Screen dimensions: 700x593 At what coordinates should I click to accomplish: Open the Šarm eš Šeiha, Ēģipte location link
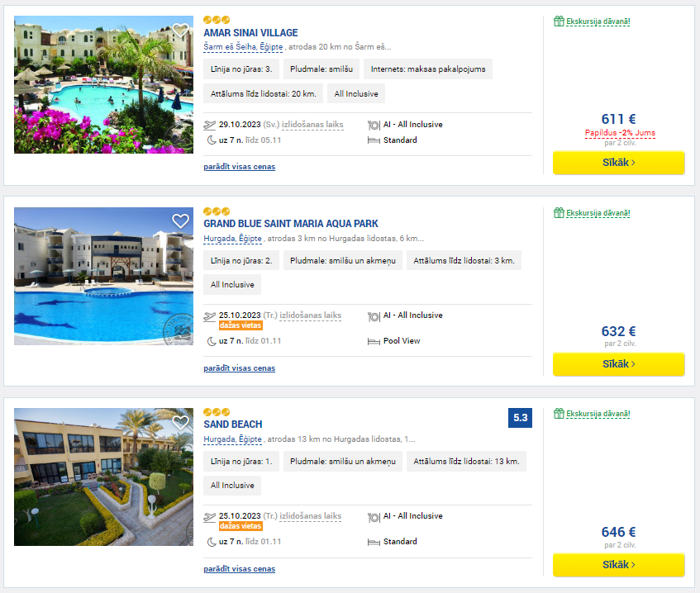click(x=243, y=47)
